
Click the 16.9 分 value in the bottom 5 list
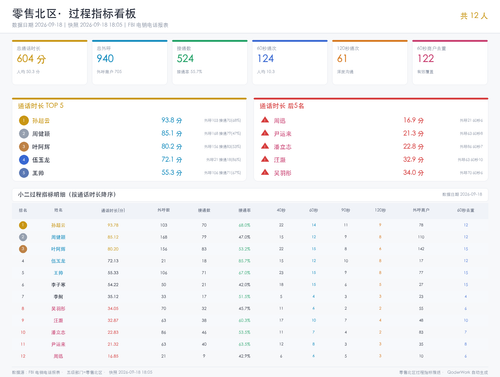click(x=413, y=120)
